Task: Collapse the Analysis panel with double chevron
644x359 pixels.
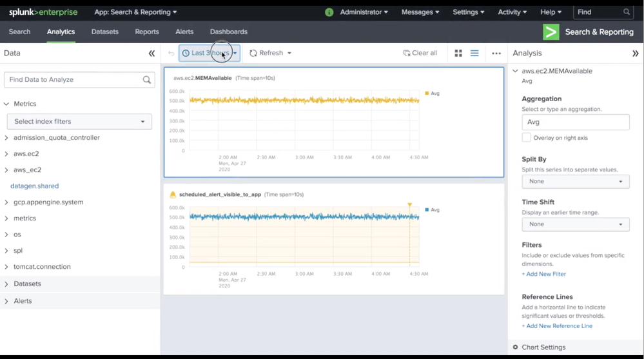Action: (636, 53)
